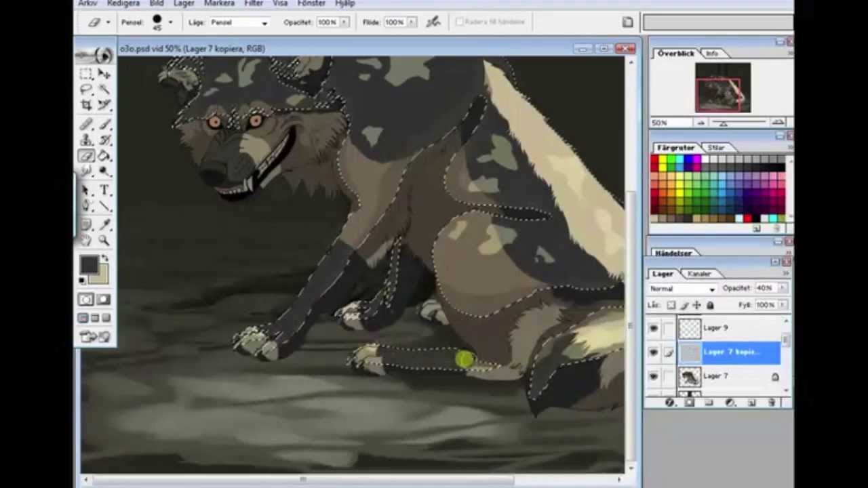
Task: Select the Eyedropper tool
Action: click(104, 224)
